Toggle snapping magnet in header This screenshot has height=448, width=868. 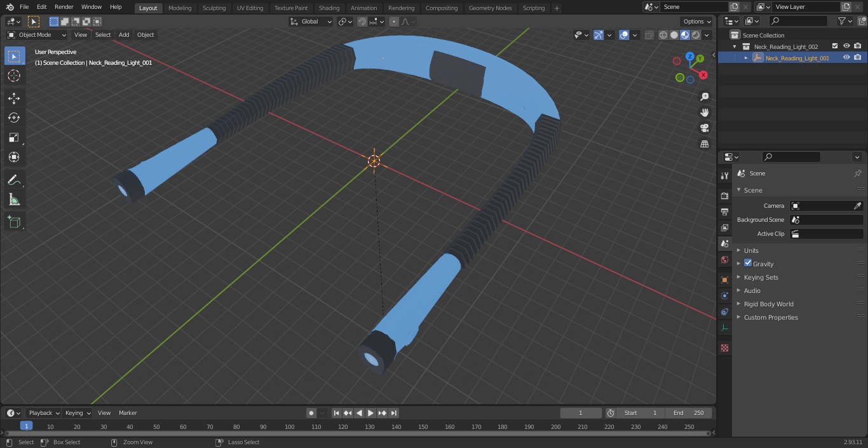[x=362, y=22]
